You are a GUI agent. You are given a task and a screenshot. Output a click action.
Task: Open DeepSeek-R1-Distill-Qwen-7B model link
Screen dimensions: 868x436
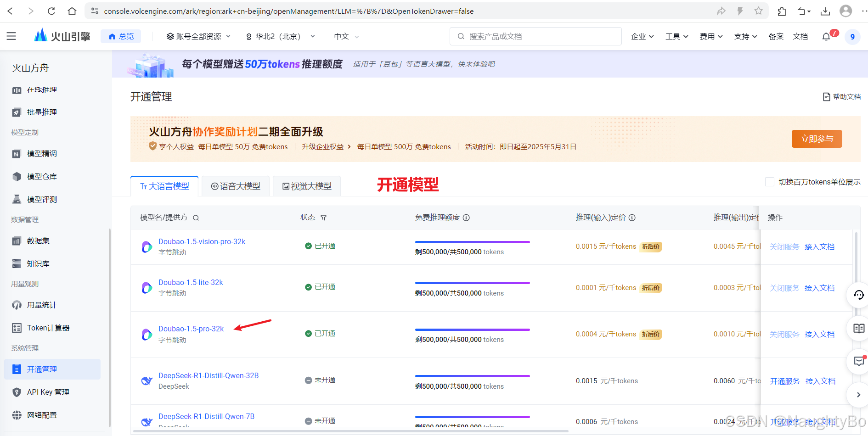click(206, 416)
